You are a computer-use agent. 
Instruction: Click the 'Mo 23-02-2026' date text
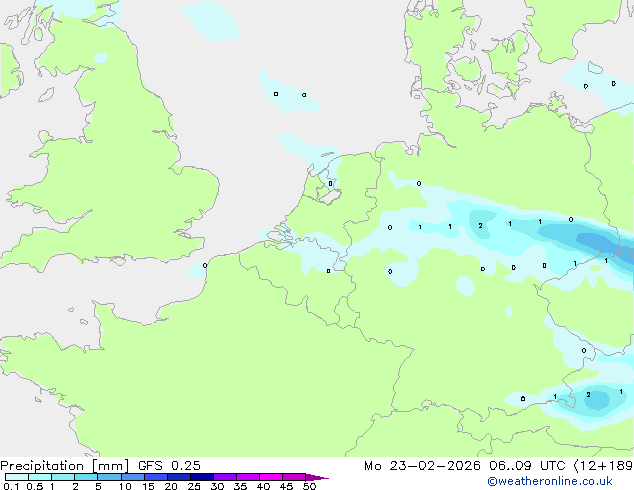click(x=422, y=466)
